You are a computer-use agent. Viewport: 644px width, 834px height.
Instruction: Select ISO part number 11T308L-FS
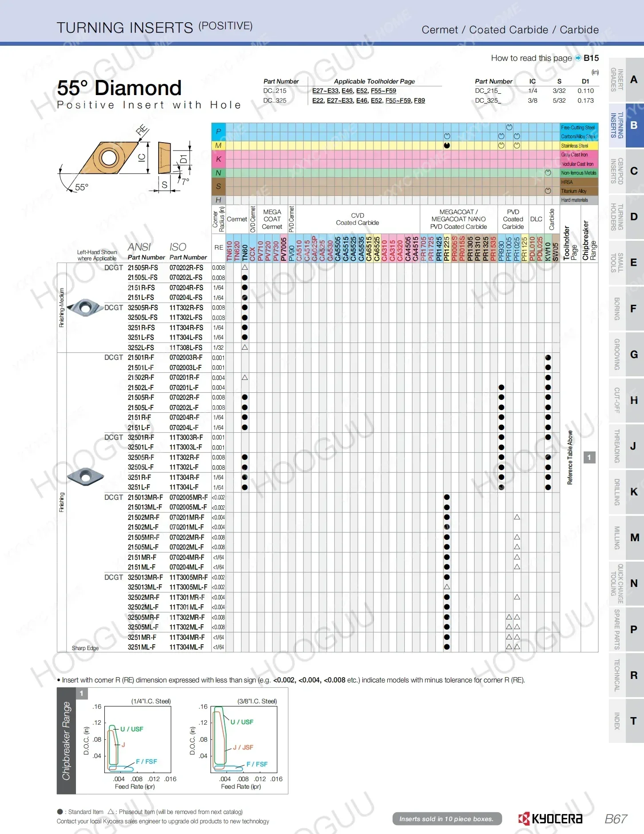(186, 347)
